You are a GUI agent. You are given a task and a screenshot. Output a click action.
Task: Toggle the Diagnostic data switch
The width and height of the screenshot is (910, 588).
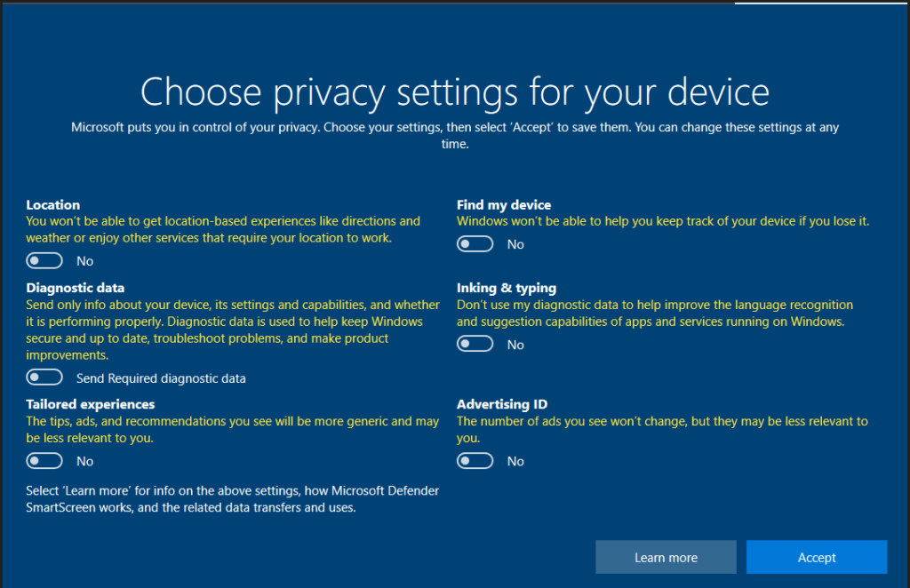click(x=44, y=377)
